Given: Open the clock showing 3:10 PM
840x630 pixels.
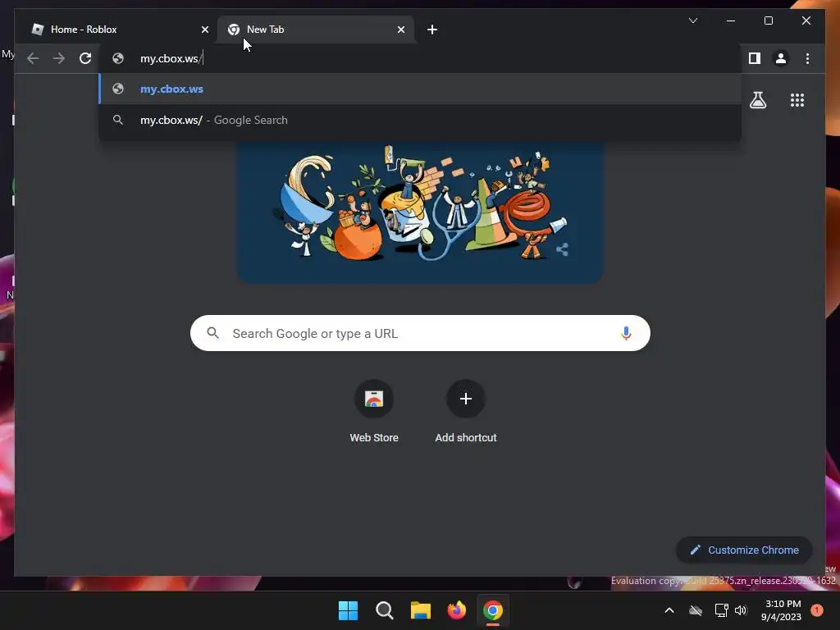Looking at the screenshot, I should click(x=781, y=610).
